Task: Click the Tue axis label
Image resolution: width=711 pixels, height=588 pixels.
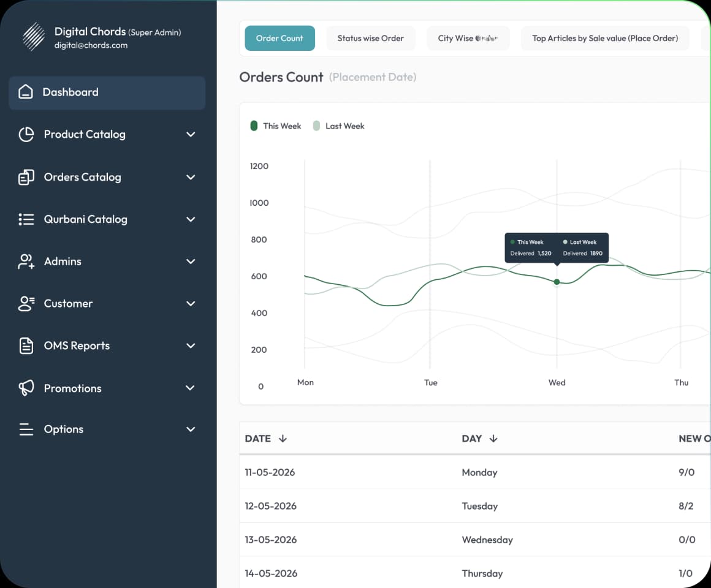Action: point(431,382)
